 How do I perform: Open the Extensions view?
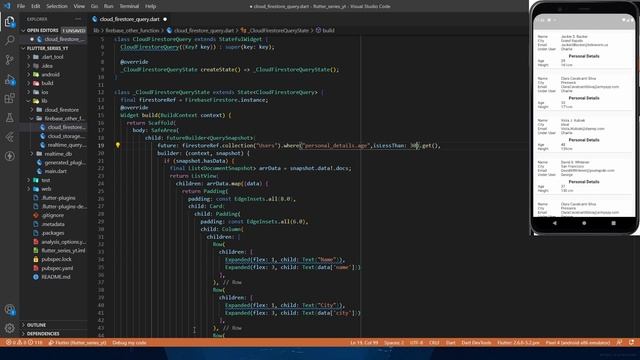coord(9,98)
